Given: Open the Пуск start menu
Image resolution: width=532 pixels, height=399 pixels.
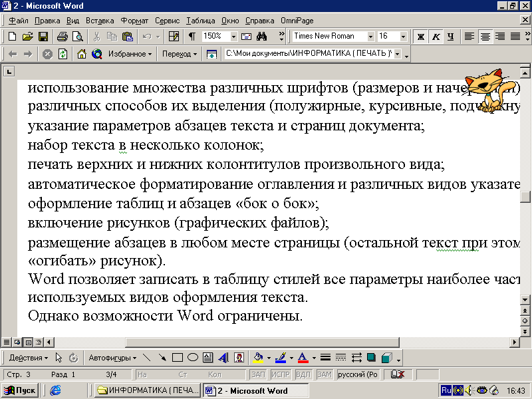Looking at the screenshot, I should click(x=20, y=390).
